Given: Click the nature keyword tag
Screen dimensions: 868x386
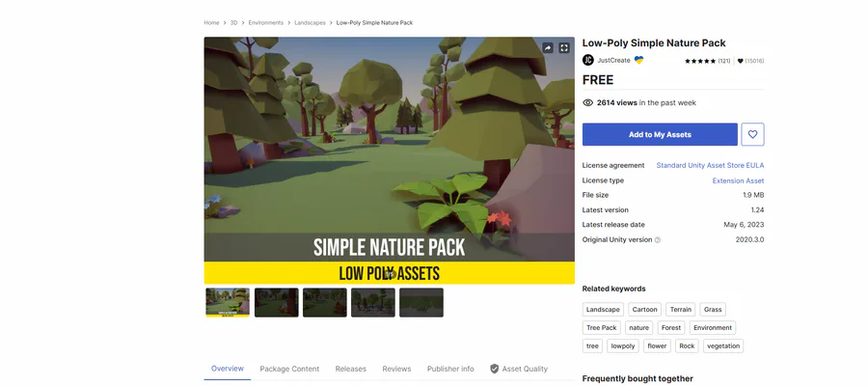Looking at the screenshot, I should click(638, 328).
